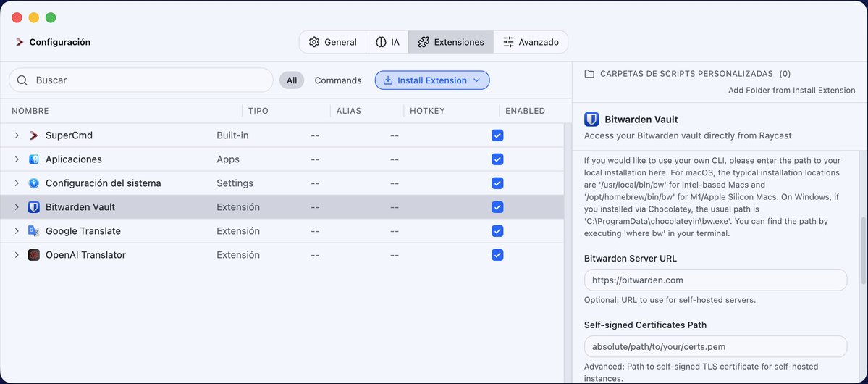Select the Extensiones tab
Screen dimensions: 868x384
click(x=451, y=42)
